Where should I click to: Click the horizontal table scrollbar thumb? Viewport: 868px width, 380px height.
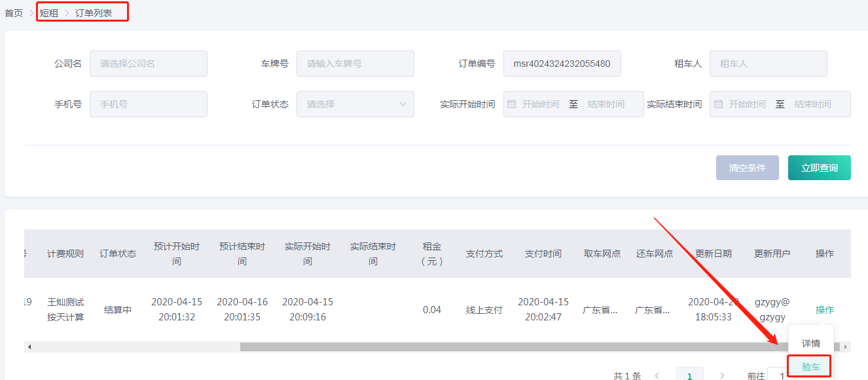[511, 347]
